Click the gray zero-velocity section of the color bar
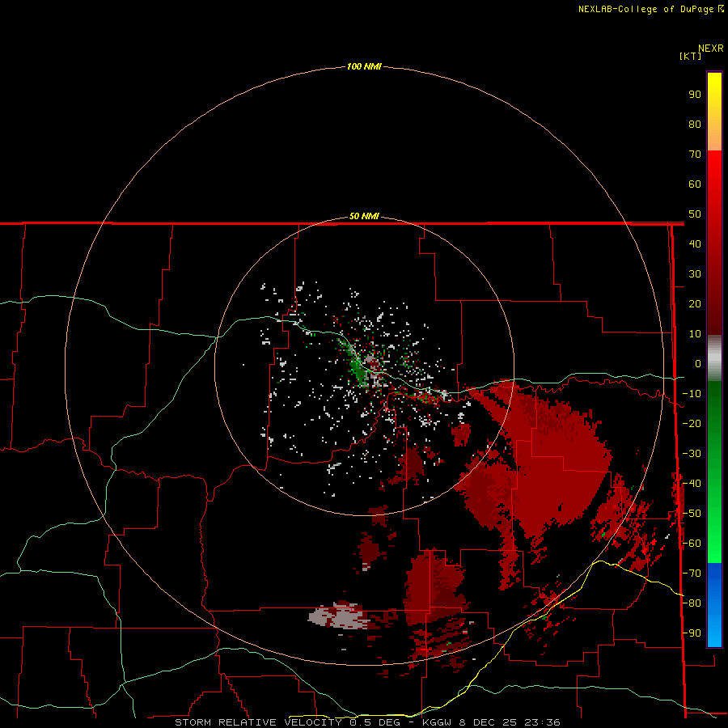This screenshot has width=728, height=728. click(714, 358)
